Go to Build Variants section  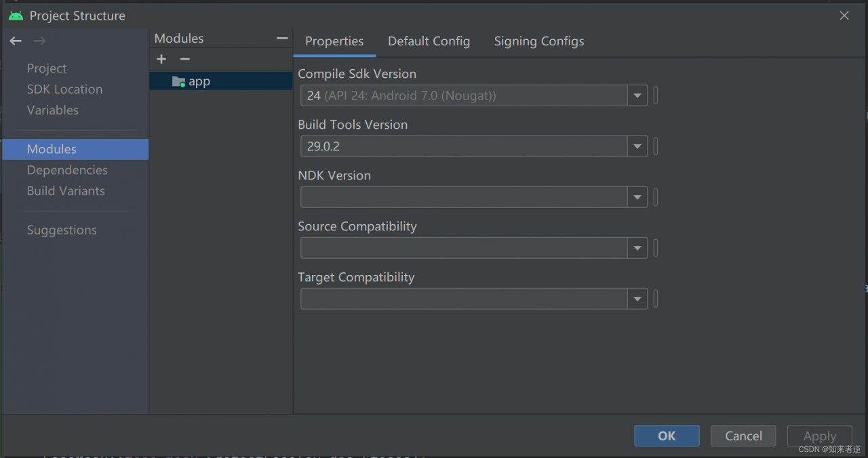coord(66,191)
